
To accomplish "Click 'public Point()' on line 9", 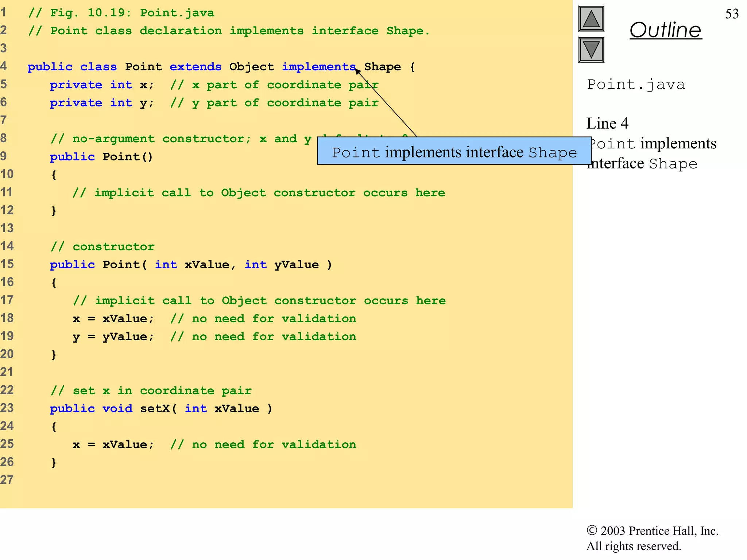I will [101, 157].
